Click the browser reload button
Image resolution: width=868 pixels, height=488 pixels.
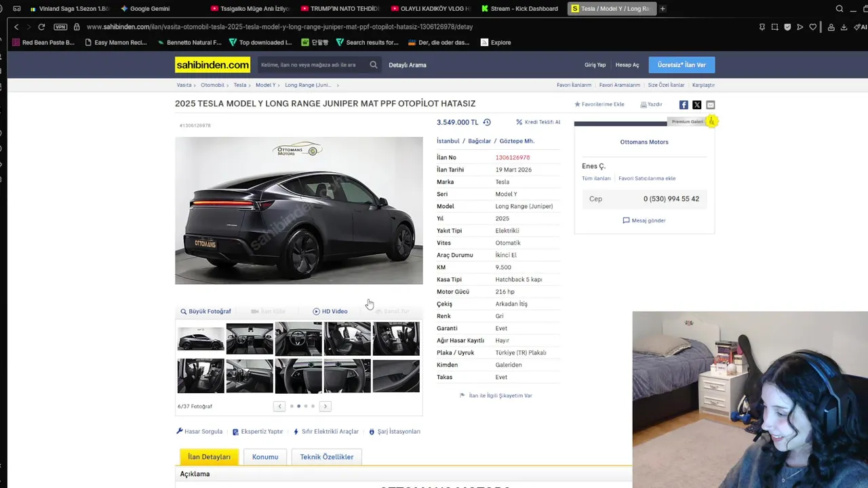point(41,27)
